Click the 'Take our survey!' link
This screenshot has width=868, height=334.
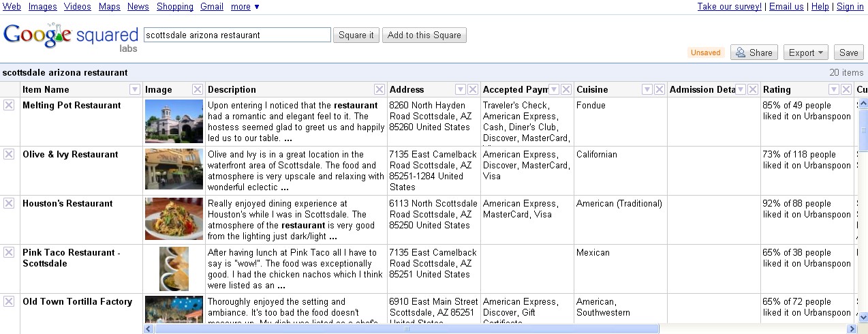coord(729,6)
